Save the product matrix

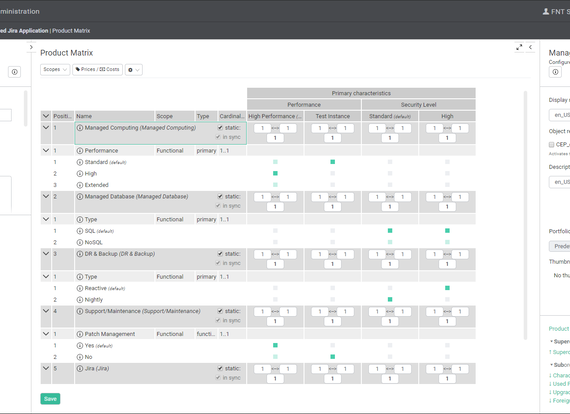coord(50,399)
